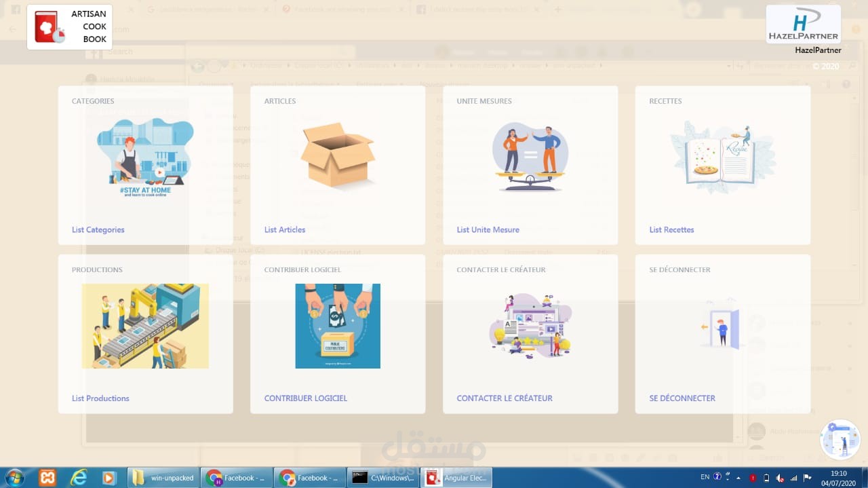Open the media player taskbar icon
The height and width of the screenshot is (488, 868).
coord(109,478)
